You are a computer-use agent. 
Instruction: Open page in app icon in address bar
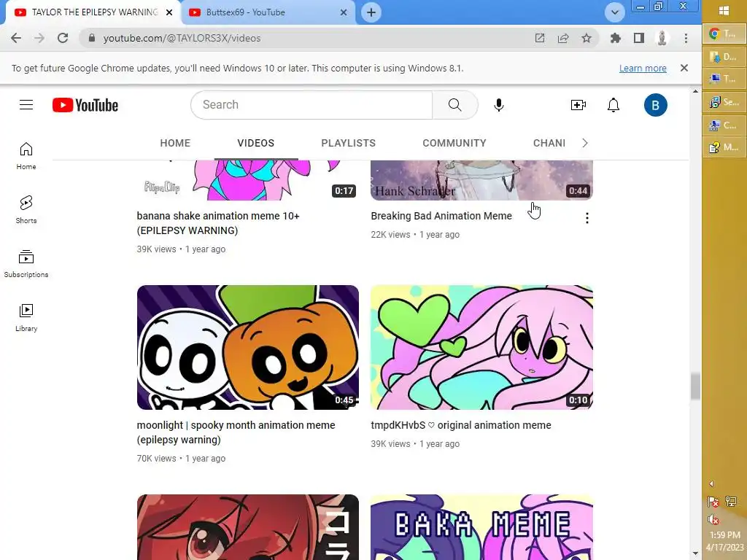click(540, 38)
